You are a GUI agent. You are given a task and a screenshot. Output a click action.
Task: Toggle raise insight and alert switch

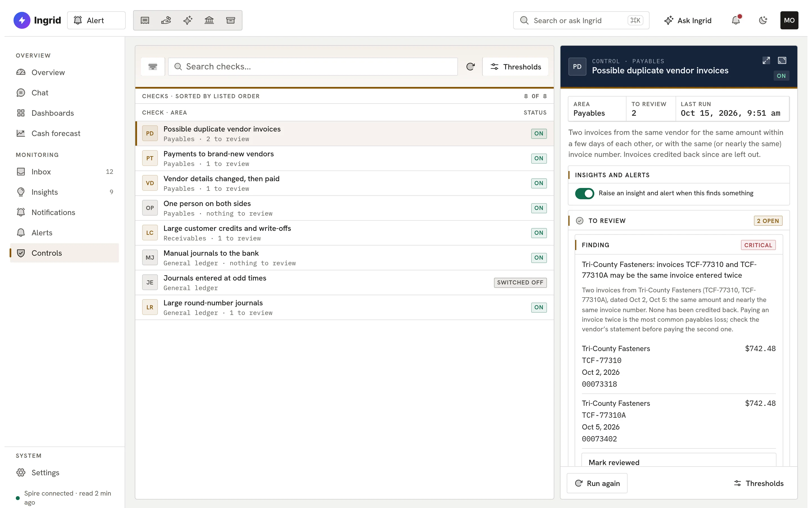click(584, 193)
